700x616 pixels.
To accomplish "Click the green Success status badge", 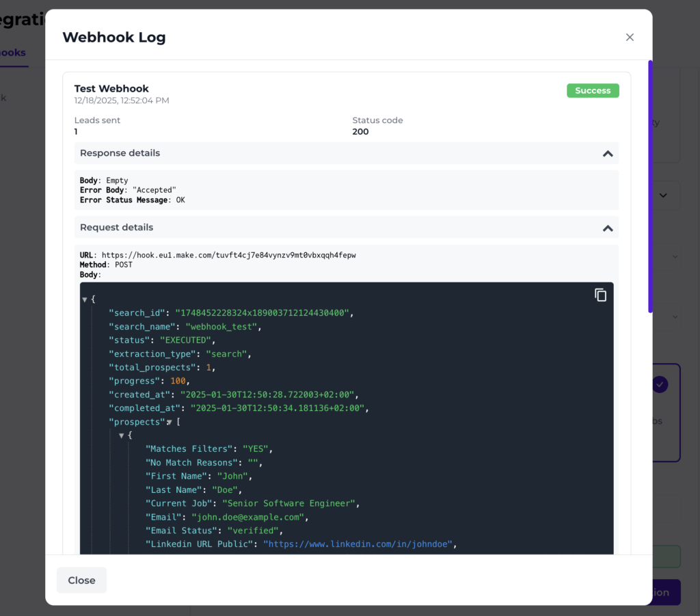I will [x=592, y=90].
